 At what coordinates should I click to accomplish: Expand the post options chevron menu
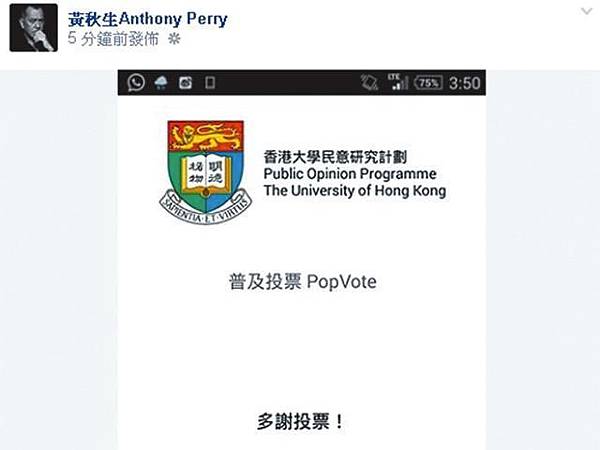click(x=586, y=11)
